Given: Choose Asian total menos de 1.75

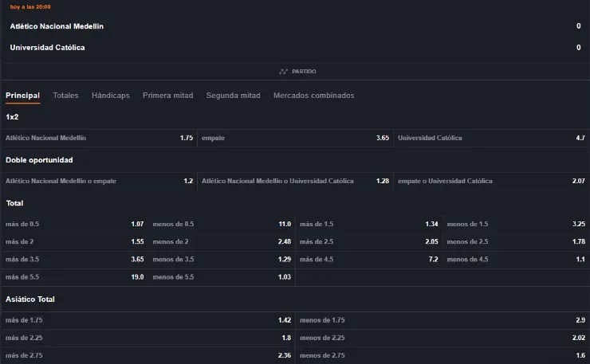Looking at the screenshot, I should (x=442, y=319).
